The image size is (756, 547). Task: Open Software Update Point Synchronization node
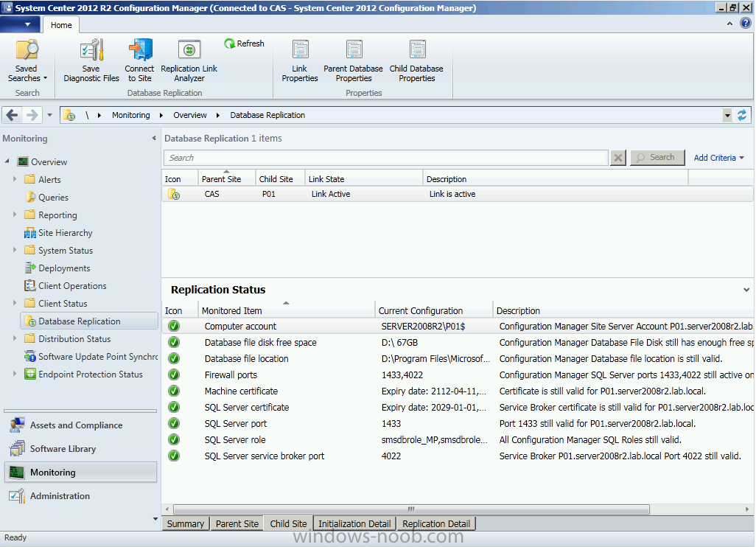coord(91,357)
